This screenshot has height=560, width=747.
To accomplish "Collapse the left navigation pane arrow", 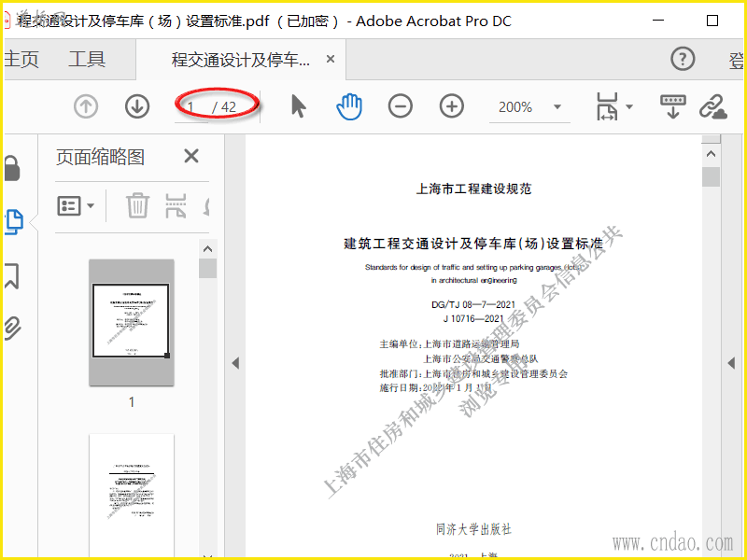I will [235, 363].
